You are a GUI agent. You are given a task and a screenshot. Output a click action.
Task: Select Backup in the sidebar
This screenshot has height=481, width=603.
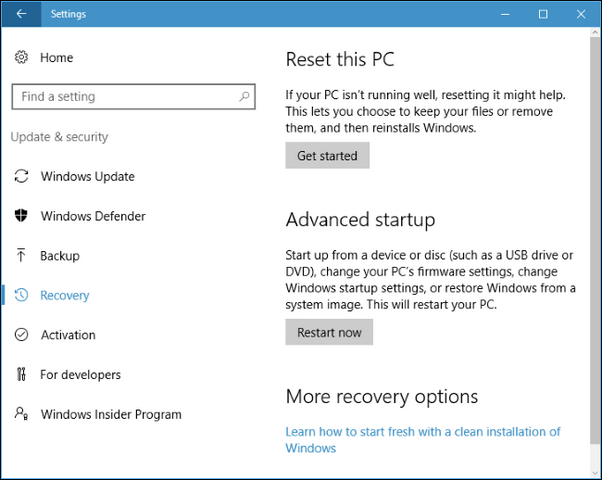coord(60,256)
